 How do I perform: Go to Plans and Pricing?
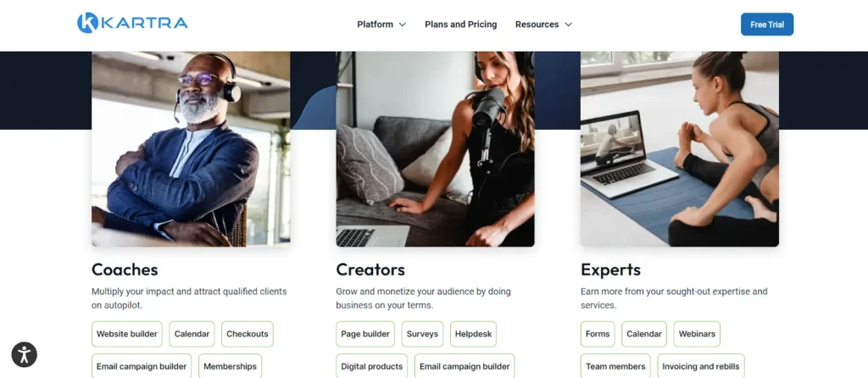pos(460,25)
